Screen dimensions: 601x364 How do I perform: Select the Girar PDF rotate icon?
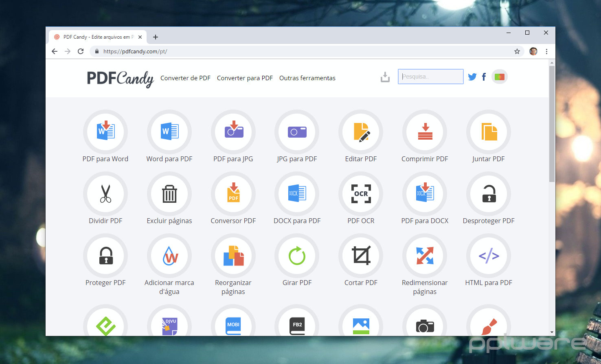coord(297,256)
